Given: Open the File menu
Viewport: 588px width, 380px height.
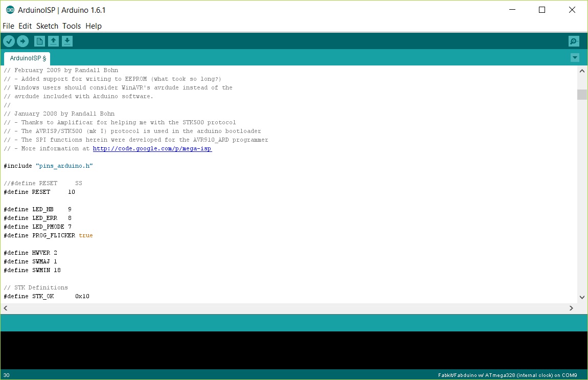Looking at the screenshot, I should pyautogui.click(x=8, y=26).
